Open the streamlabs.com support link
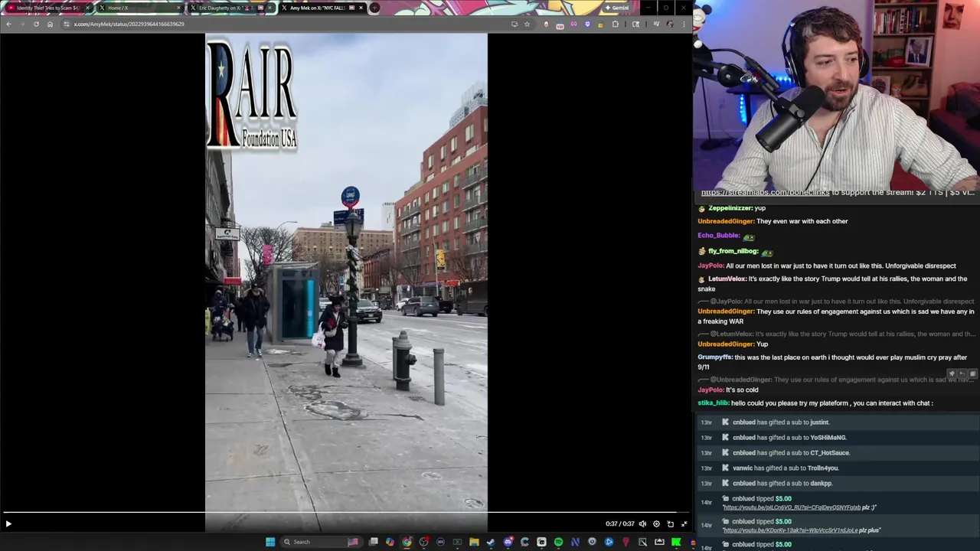This screenshot has width=980, height=551. [x=765, y=193]
